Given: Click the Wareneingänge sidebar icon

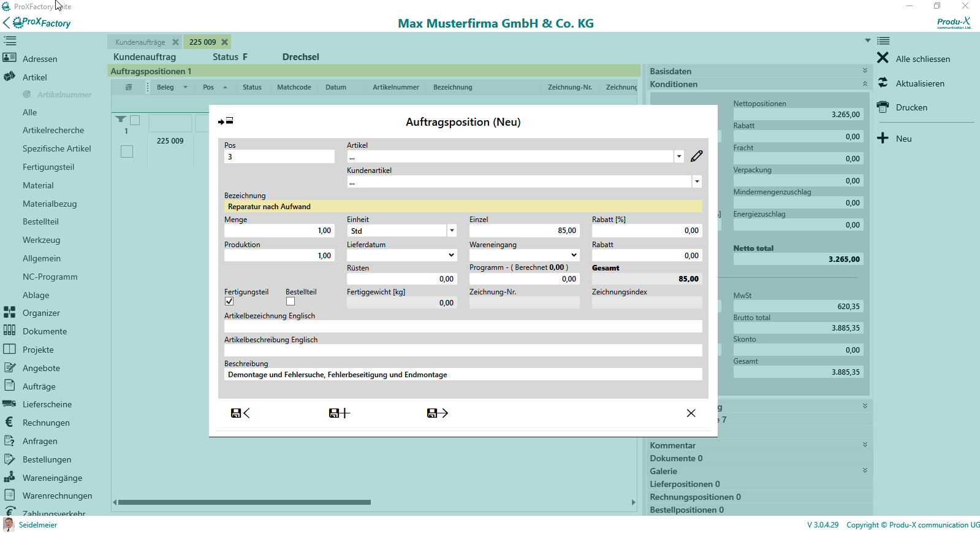Looking at the screenshot, I should click(x=9, y=477).
